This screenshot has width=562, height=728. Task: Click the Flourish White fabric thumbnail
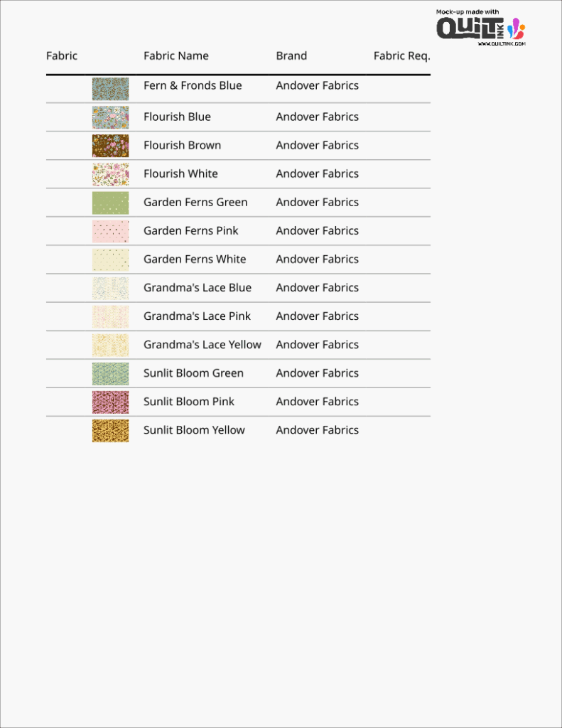click(x=110, y=174)
